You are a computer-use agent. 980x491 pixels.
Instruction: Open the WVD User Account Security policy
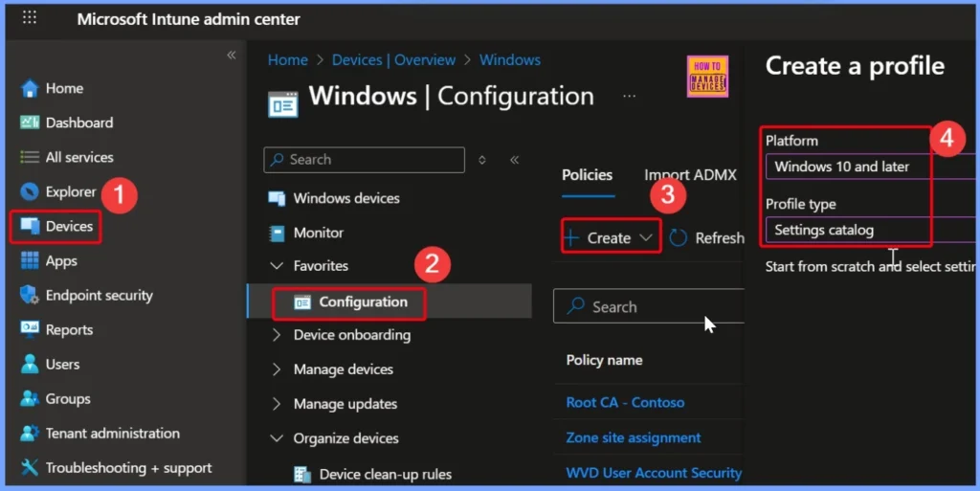(x=654, y=473)
